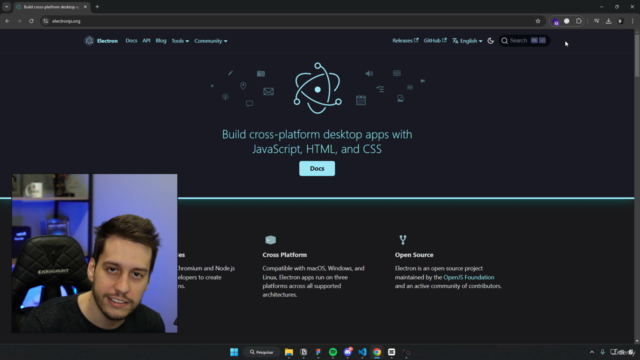Open the Windows Start menu
The width and height of the screenshot is (640, 360).
click(234, 352)
